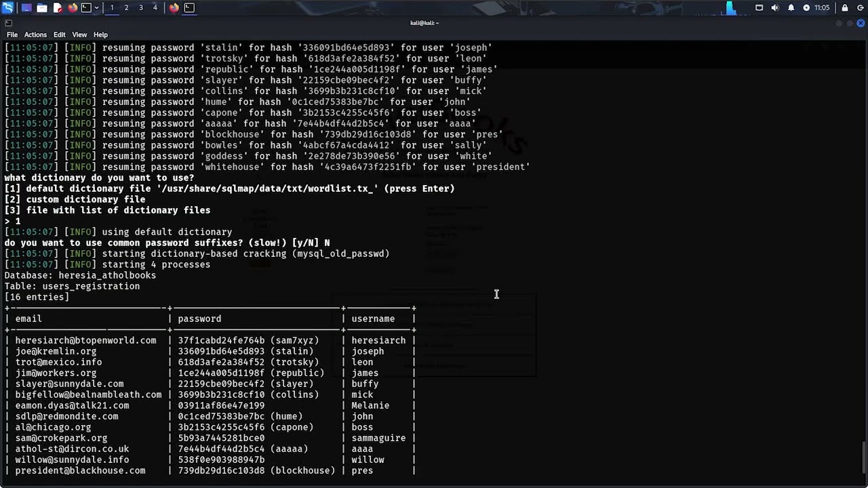
Task: Open the terminal emulator launcher icon
Action: (86, 7)
